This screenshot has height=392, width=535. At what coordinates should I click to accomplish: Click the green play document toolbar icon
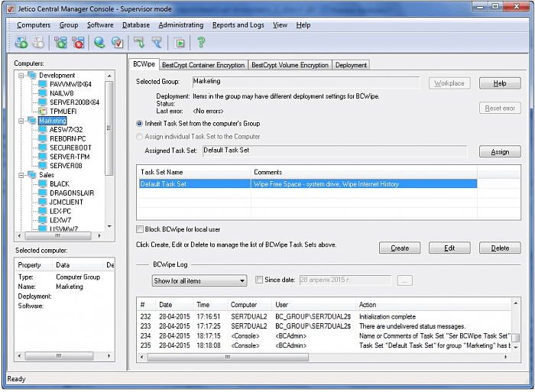[180, 43]
